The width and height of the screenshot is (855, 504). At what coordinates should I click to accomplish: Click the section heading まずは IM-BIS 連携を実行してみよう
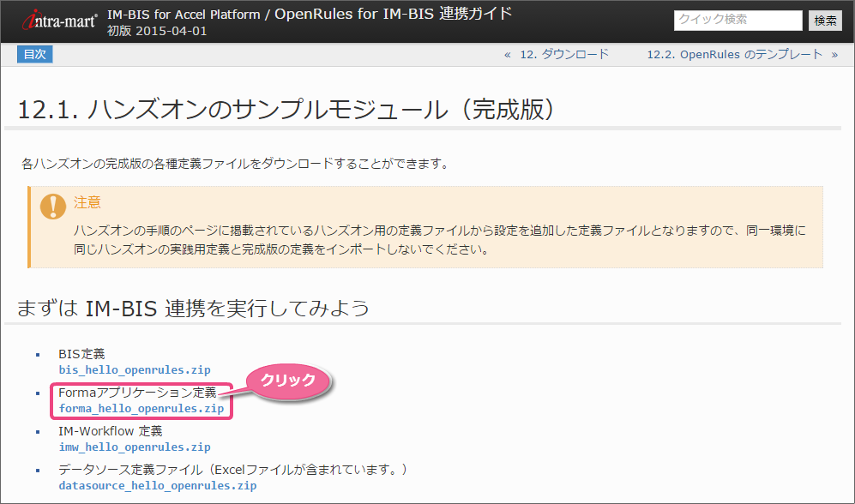[193, 309]
